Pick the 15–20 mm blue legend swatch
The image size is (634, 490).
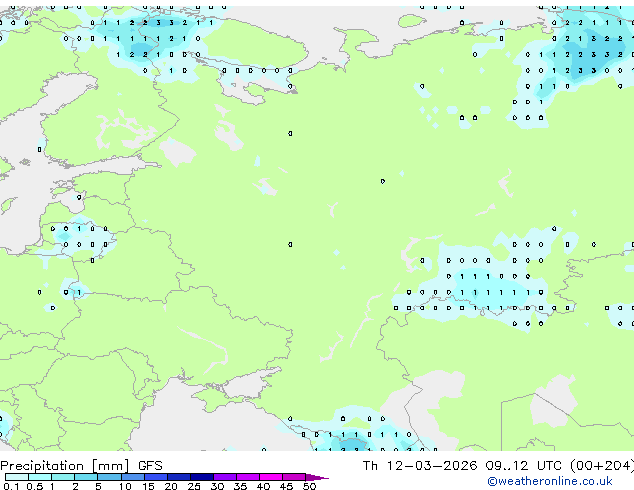click(155, 477)
